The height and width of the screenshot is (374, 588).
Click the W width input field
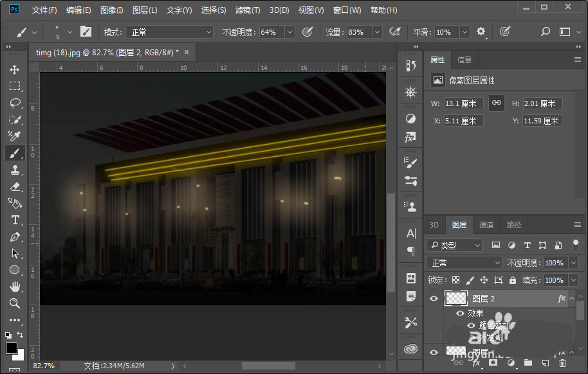coord(463,103)
